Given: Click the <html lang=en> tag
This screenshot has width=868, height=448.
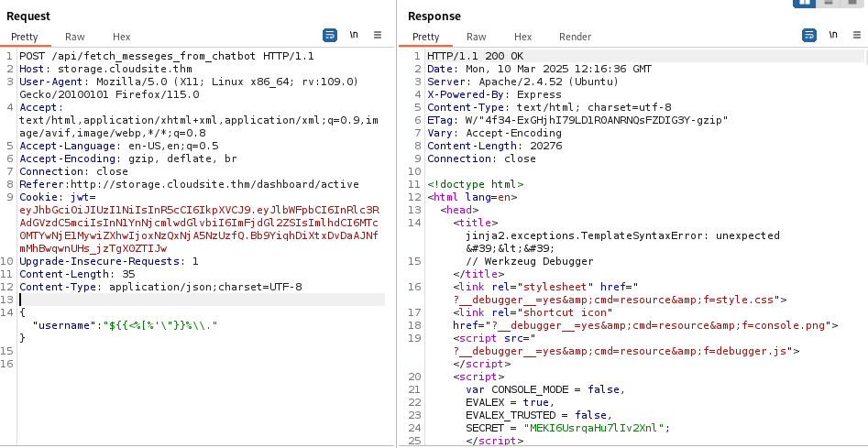Looking at the screenshot, I should click(472, 197).
